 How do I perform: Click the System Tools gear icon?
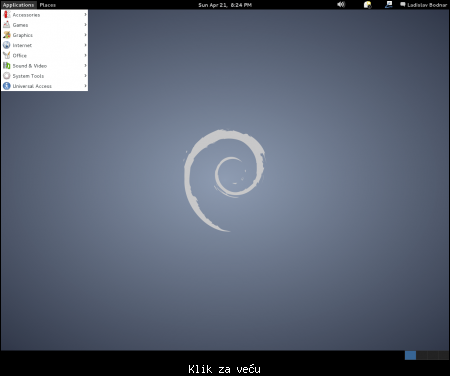7,76
